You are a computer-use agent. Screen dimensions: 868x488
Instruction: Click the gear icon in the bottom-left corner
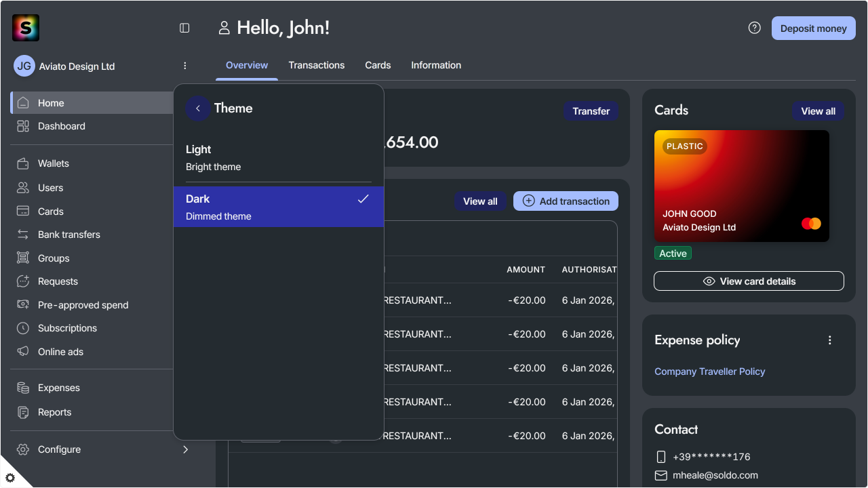pos(9,478)
